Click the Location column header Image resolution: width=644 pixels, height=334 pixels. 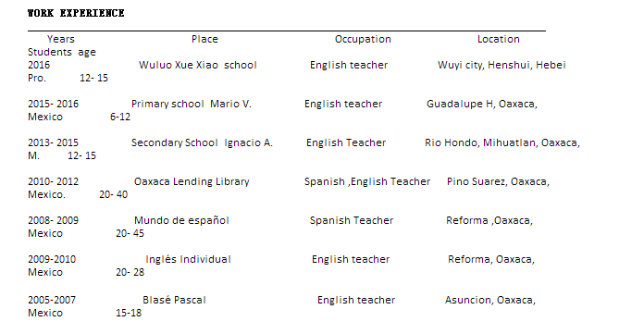[x=498, y=39]
